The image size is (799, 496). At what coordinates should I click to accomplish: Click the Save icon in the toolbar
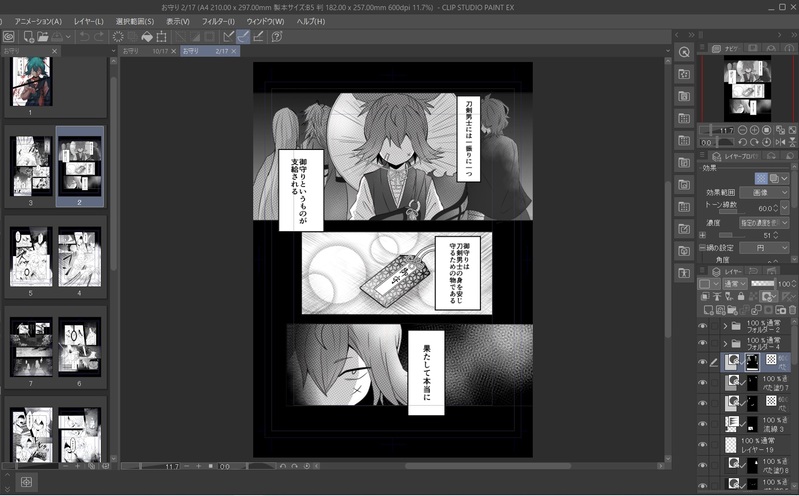click(57, 37)
